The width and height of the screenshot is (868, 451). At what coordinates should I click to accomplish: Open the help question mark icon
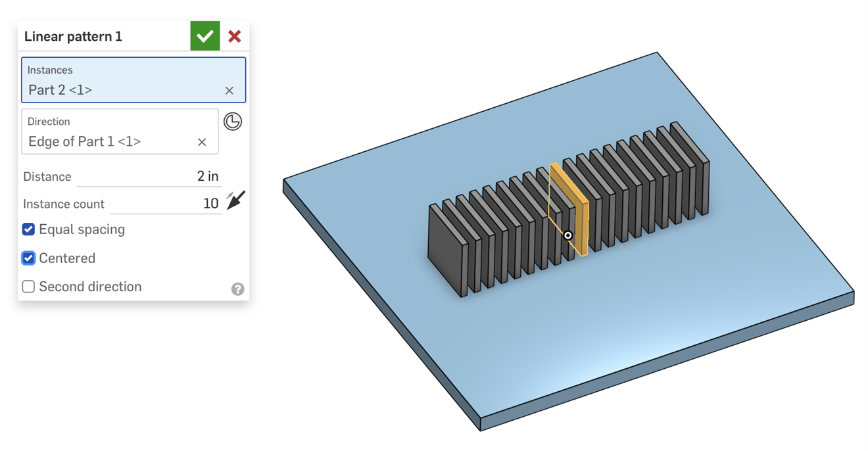click(x=238, y=289)
